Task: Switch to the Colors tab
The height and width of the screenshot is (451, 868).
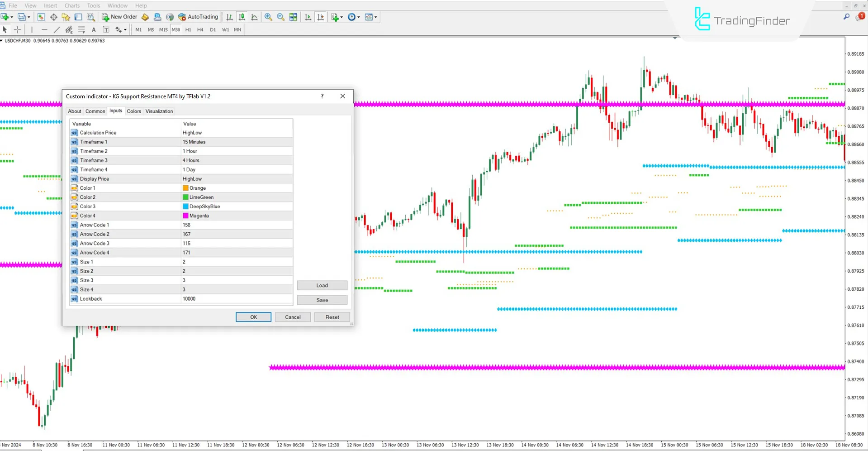Action: click(x=134, y=111)
